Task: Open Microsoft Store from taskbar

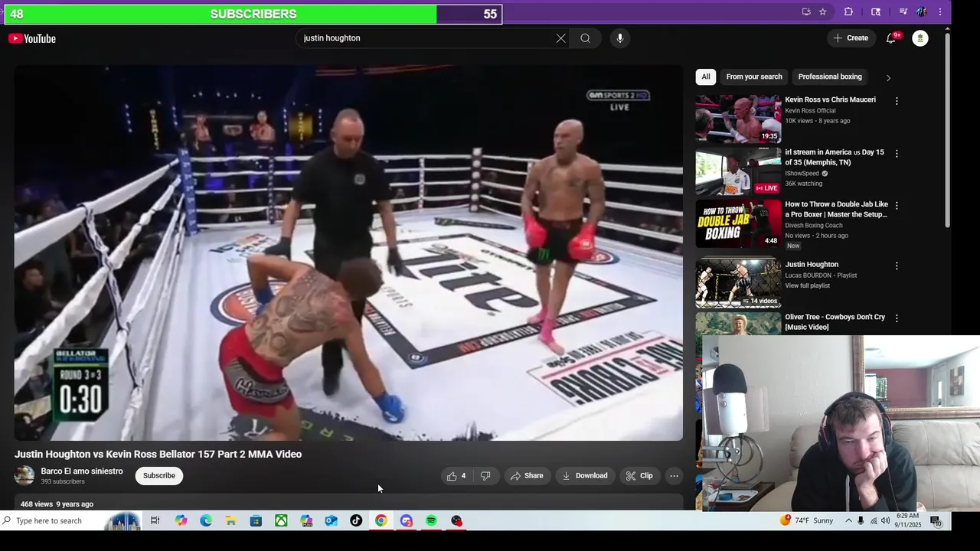Action: (256, 521)
